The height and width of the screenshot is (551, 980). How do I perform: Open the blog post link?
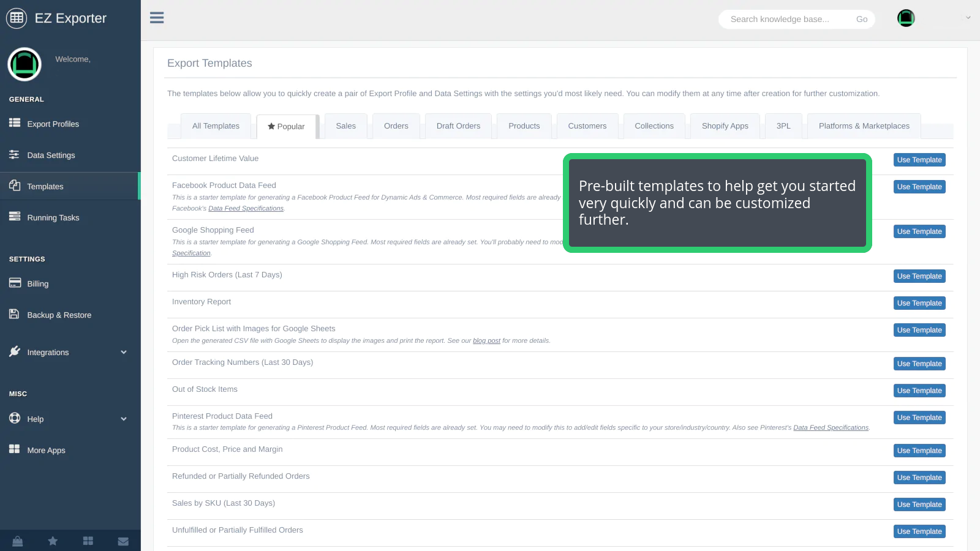pos(486,341)
